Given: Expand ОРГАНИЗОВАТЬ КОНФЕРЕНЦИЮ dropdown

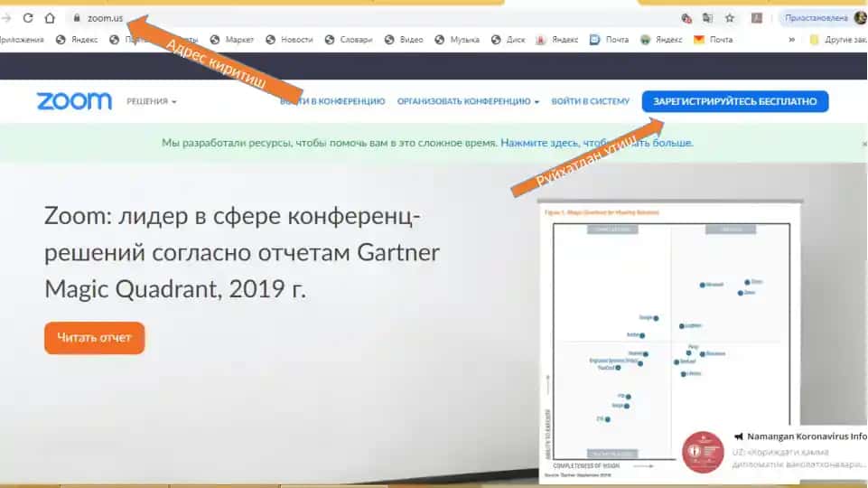Looking at the screenshot, I should click(x=468, y=101).
